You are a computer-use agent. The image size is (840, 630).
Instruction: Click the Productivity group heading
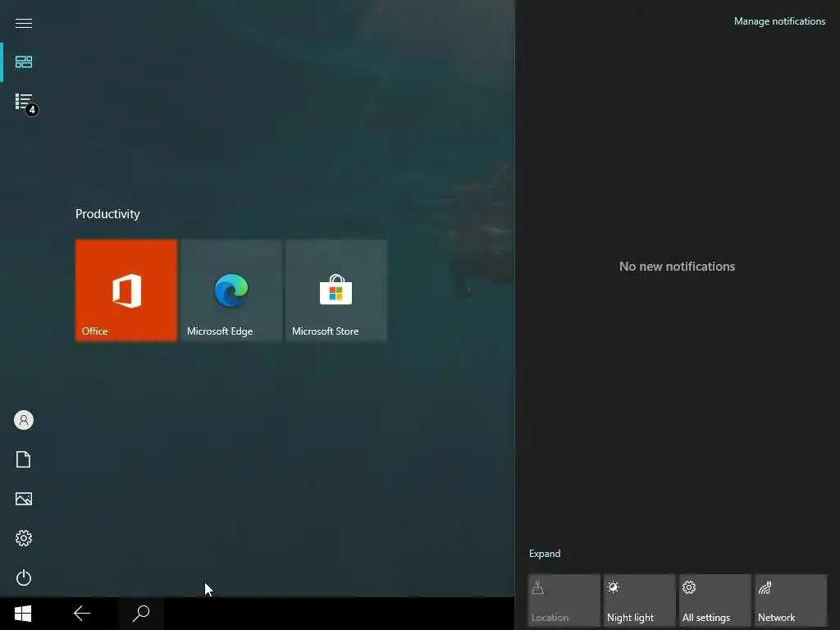tap(107, 214)
